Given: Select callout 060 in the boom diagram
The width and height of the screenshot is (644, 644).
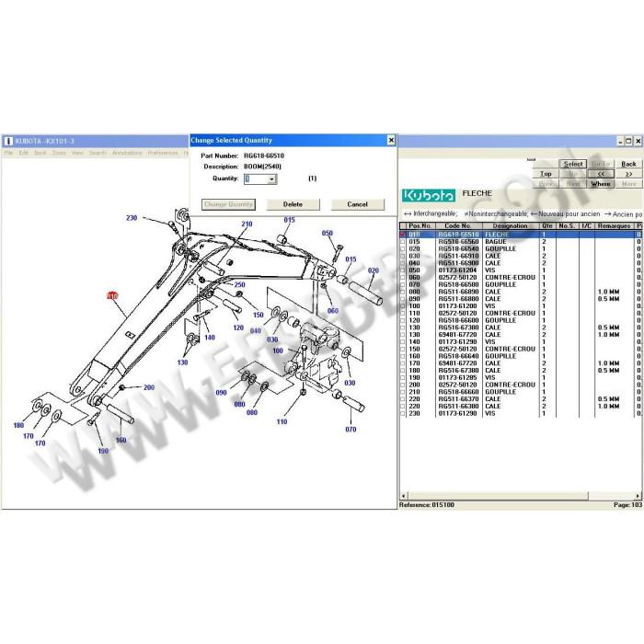Looking at the screenshot, I should 333,311.
